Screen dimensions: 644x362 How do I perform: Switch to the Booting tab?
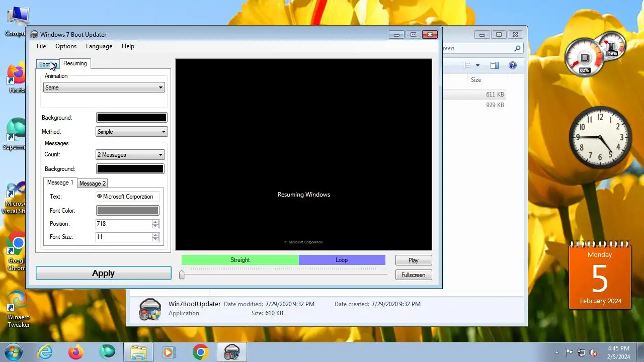[x=48, y=64]
